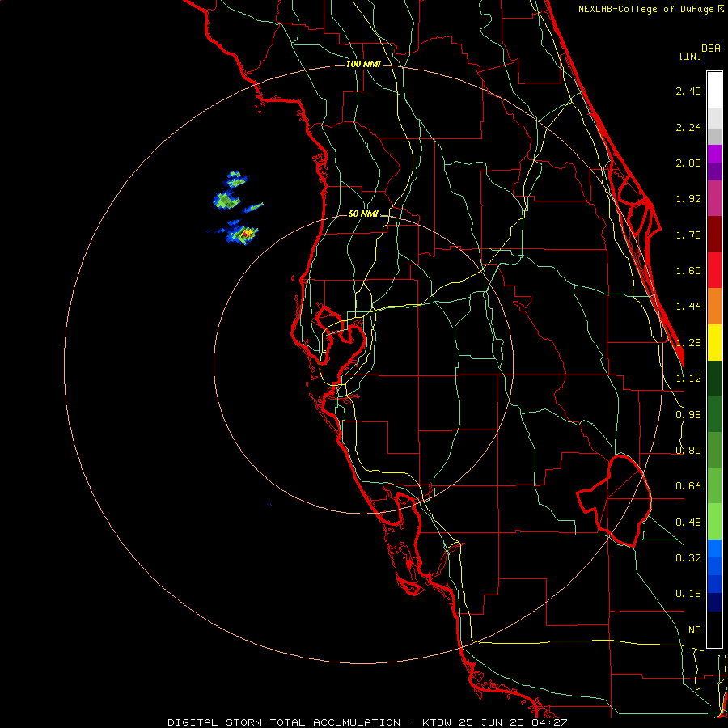728x728 pixels.
Task: Click the navy blue swatch near 0.16
Action: point(714,602)
